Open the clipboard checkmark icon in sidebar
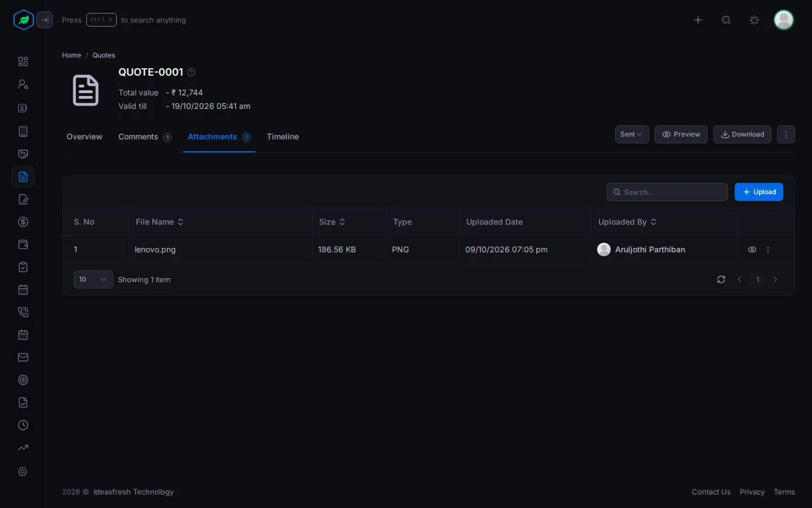 pyautogui.click(x=23, y=267)
